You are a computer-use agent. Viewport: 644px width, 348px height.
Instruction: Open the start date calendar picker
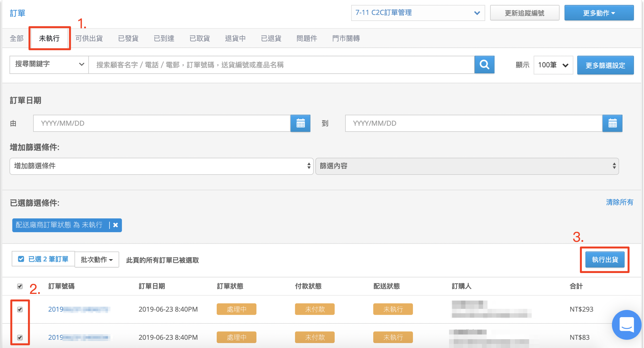click(x=300, y=123)
